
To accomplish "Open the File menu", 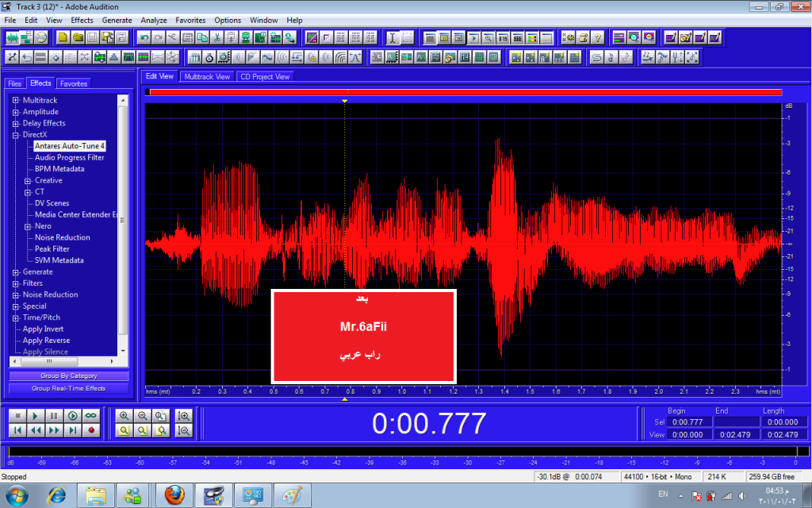I will point(10,20).
